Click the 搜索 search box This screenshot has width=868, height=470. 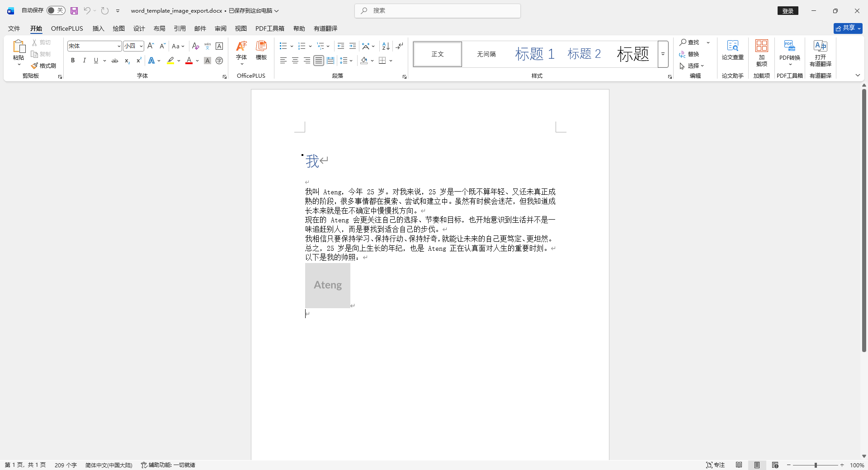pos(438,11)
